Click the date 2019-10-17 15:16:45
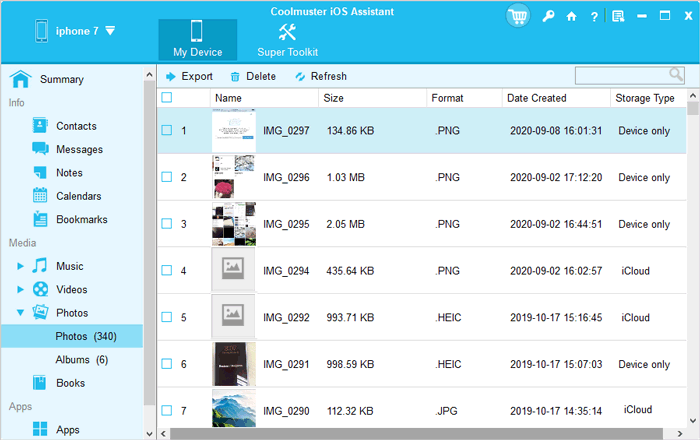 556,317
